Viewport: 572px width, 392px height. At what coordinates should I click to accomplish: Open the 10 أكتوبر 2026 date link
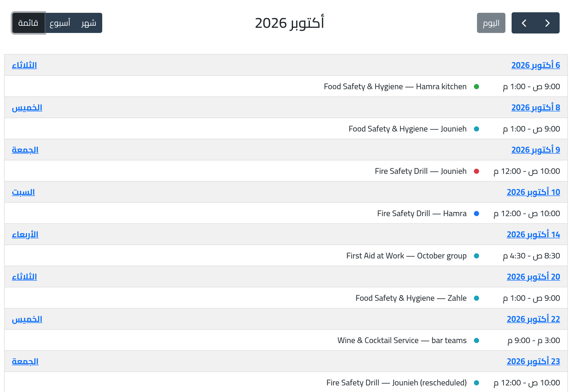tap(533, 192)
